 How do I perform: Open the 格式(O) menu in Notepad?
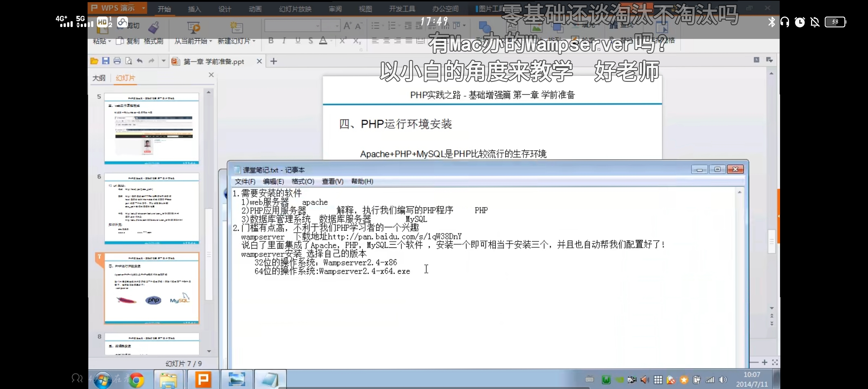[x=302, y=181]
